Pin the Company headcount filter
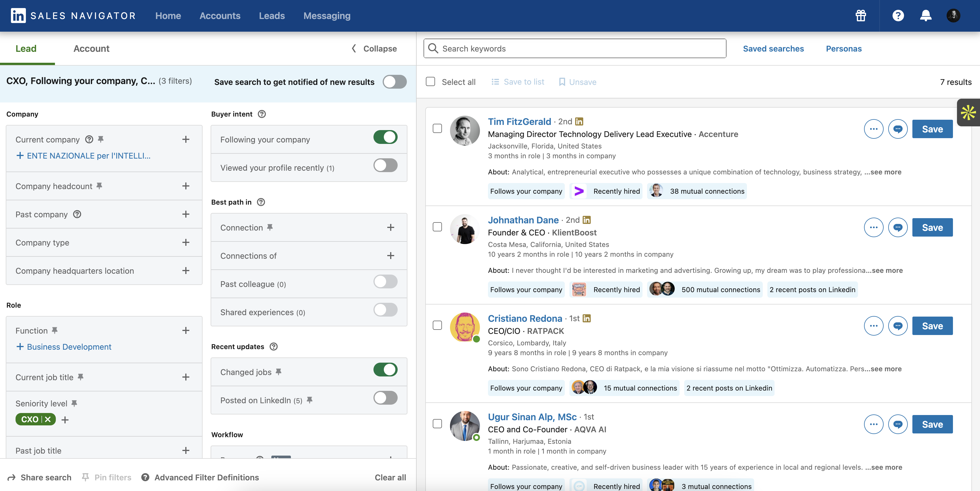This screenshot has height=491, width=980. point(99,186)
